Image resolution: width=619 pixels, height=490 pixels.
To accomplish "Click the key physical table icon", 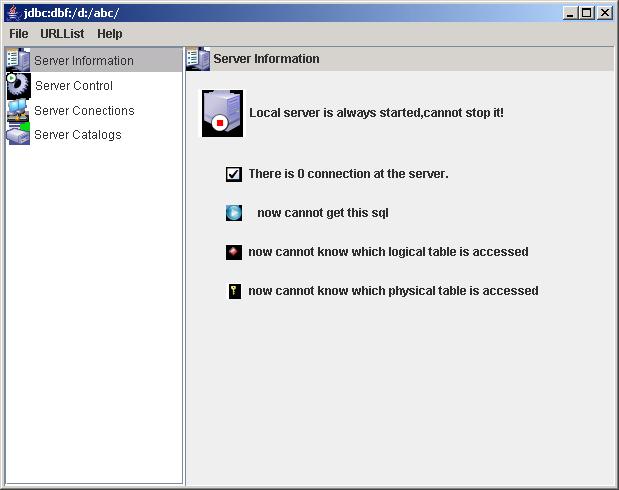I will 234,291.
